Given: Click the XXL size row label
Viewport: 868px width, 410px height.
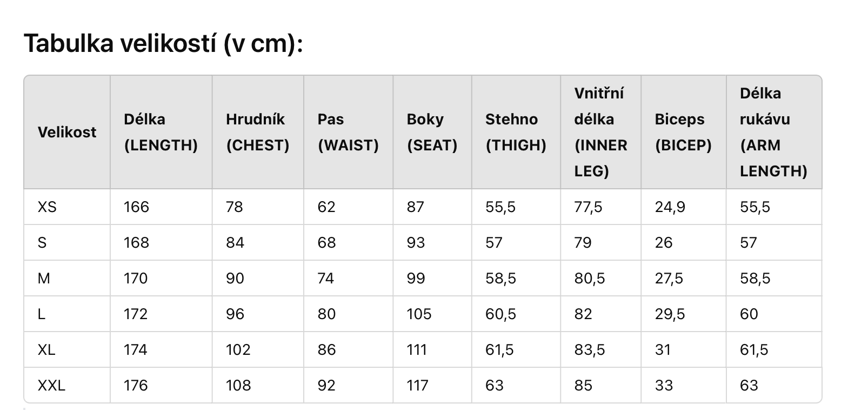Looking at the screenshot, I should click(x=51, y=385).
